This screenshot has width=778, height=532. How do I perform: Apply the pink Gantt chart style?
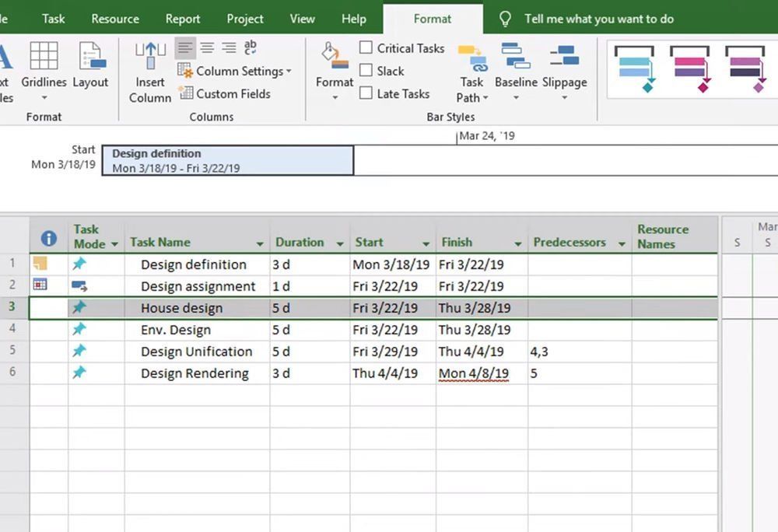coord(690,68)
